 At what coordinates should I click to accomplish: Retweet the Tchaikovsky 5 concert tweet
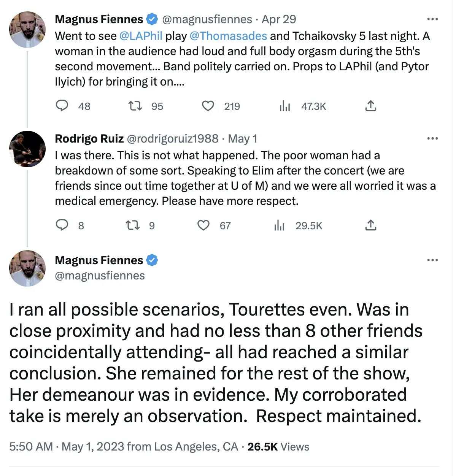pyautogui.click(x=135, y=106)
